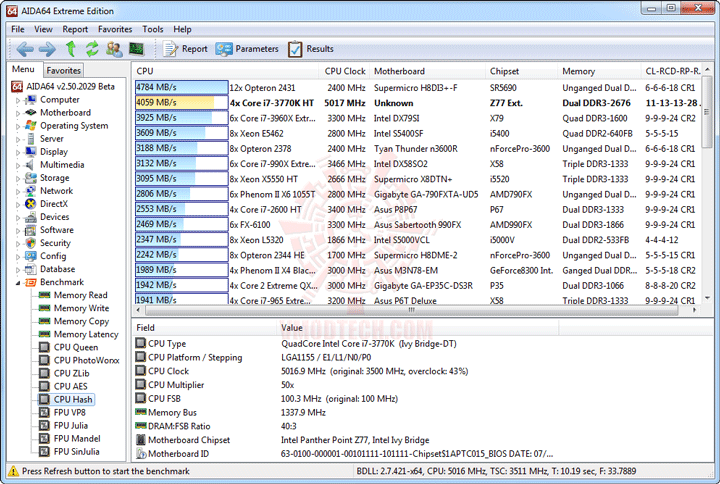Switch to the Favorites tab

coord(63,70)
